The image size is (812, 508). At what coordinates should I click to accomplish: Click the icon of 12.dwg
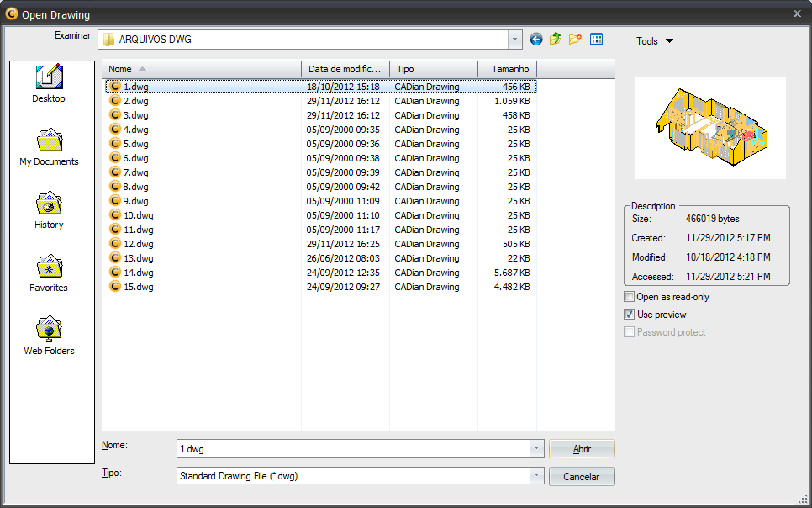(x=115, y=244)
